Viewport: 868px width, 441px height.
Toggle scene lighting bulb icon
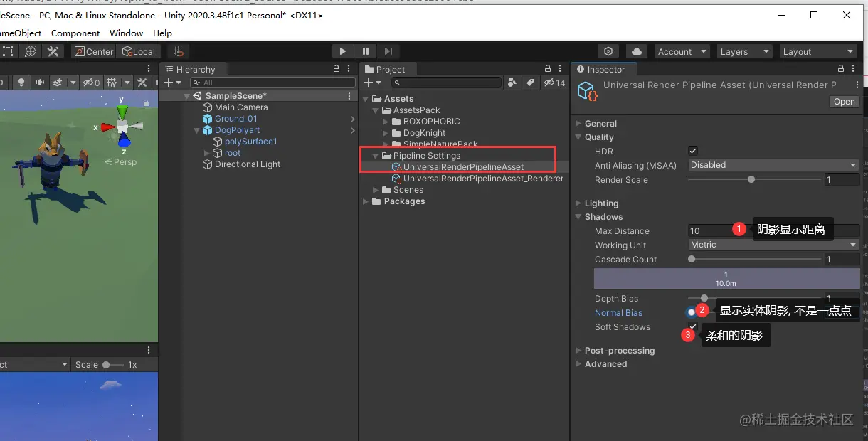pos(21,83)
